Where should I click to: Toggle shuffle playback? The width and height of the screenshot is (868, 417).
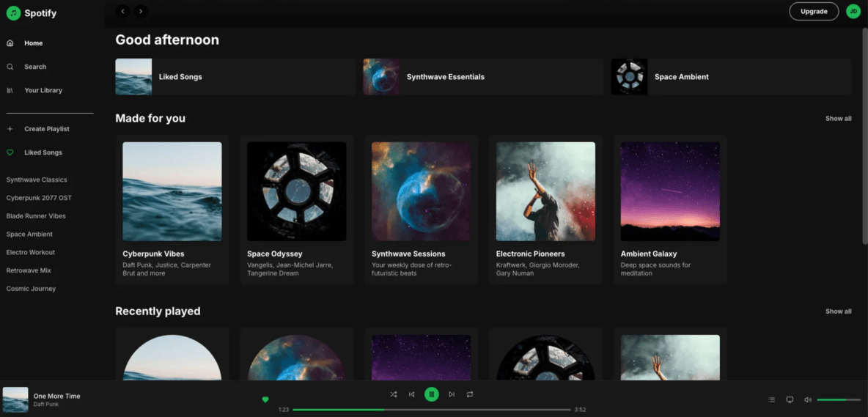click(393, 394)
